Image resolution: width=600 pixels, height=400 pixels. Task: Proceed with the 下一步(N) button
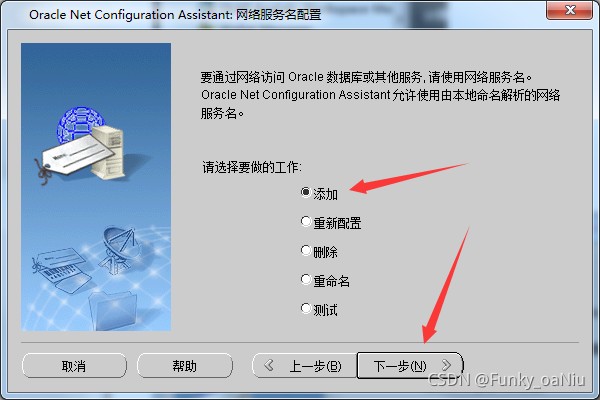point(410,366)
